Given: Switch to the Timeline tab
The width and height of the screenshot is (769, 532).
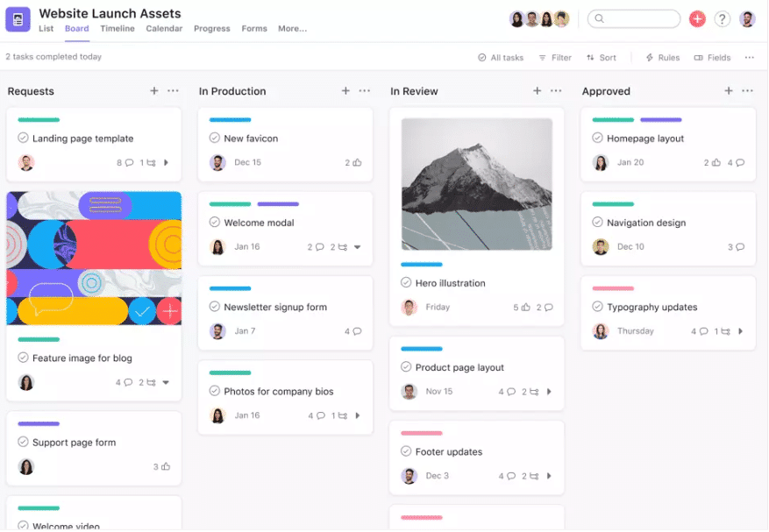Looking at the screenshot, I should (x=117, y=29).
